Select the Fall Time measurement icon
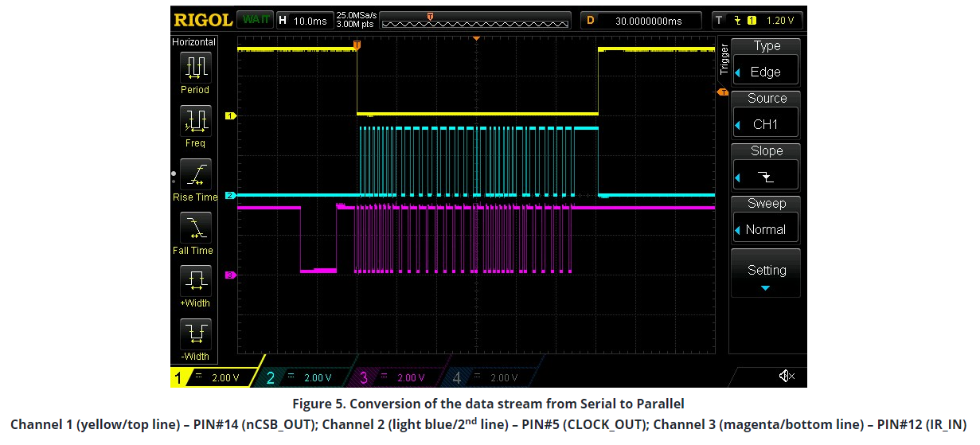980x445 pixels. (195, 228)
